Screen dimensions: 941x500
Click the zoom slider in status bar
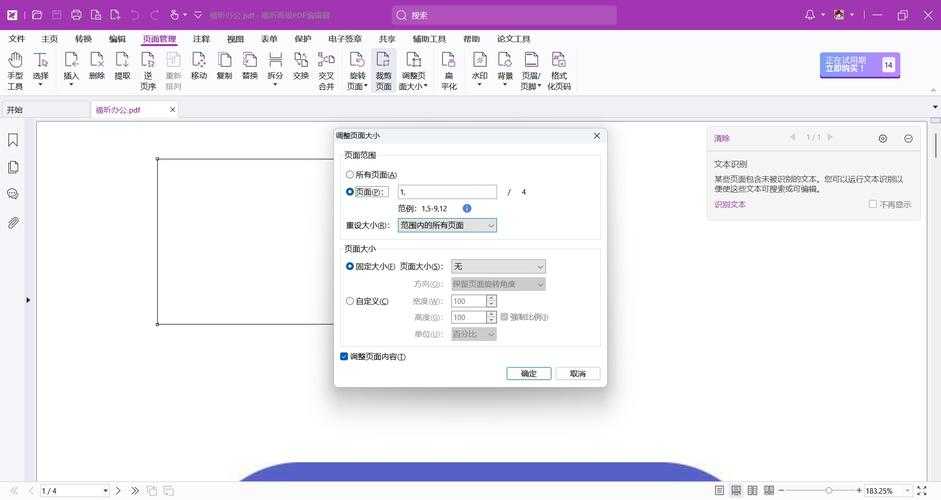(828, 491)
